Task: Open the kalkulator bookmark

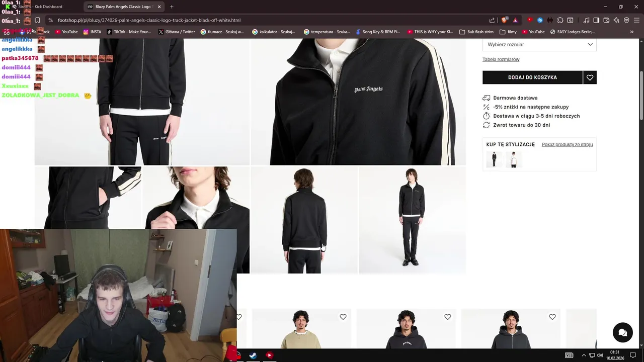Action: coord(274,32)
